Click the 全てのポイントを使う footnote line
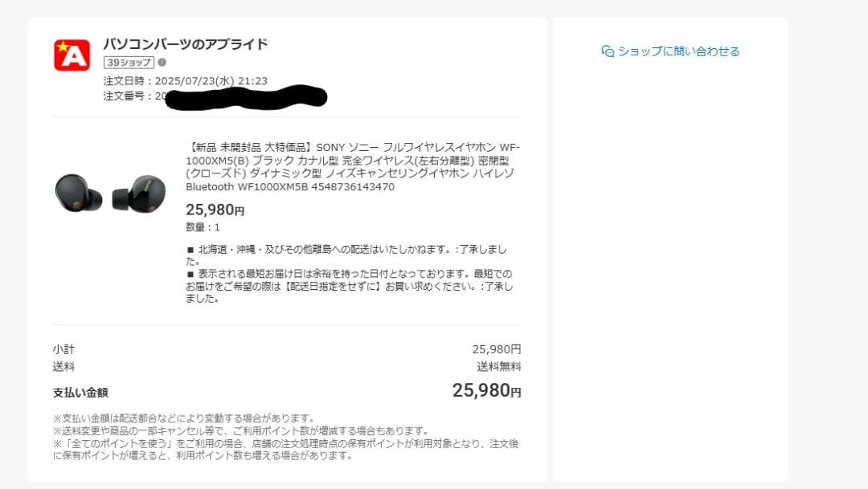868x489 pixels. (x=285, y=450)
